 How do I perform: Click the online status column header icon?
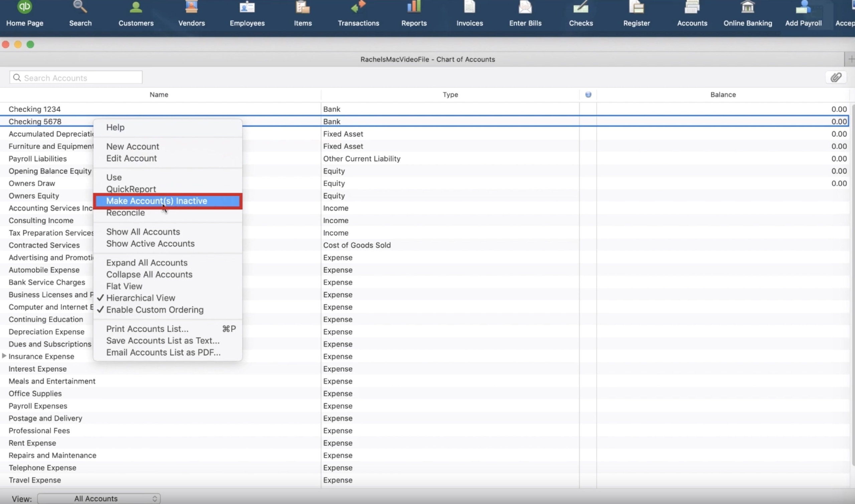pos(588,95)
